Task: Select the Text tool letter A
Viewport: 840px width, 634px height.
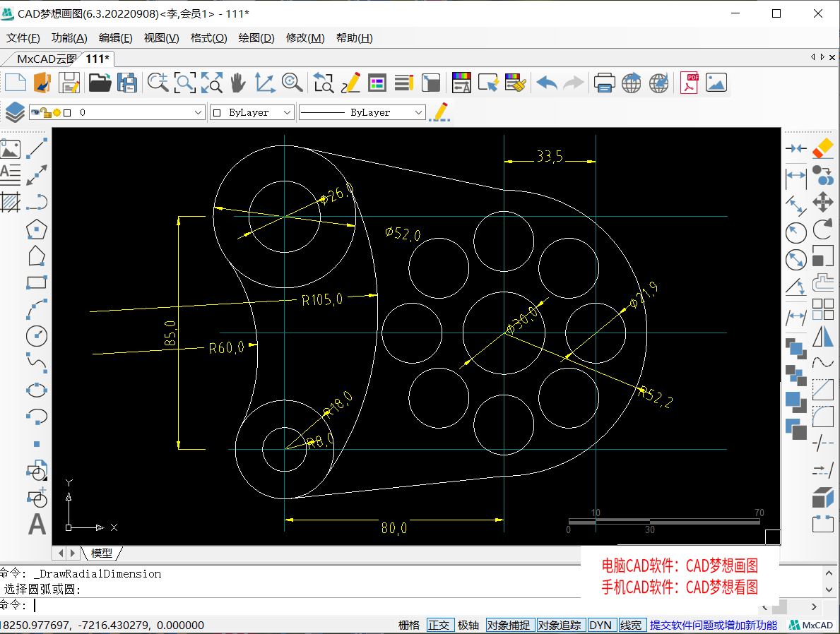Action: tap(37, 524)
